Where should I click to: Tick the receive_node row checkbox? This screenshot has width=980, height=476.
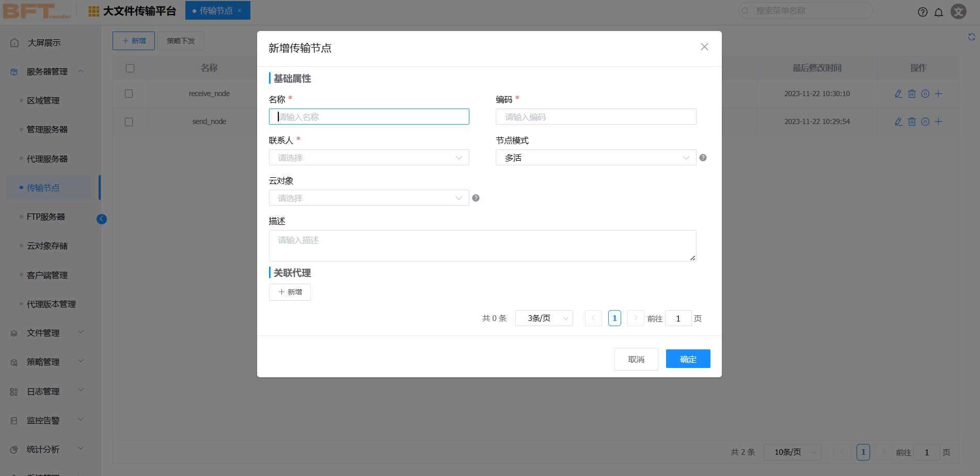[129, 94]
